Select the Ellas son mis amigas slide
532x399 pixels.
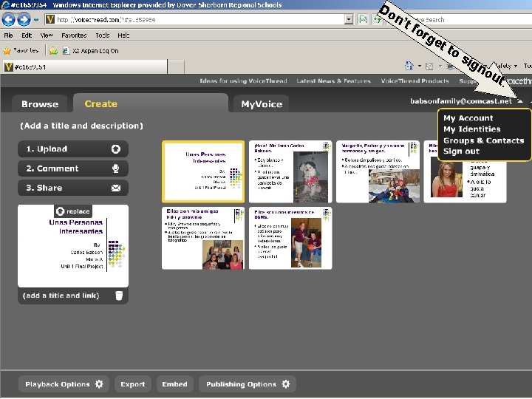pyautogui.click(x=203, y=238)
